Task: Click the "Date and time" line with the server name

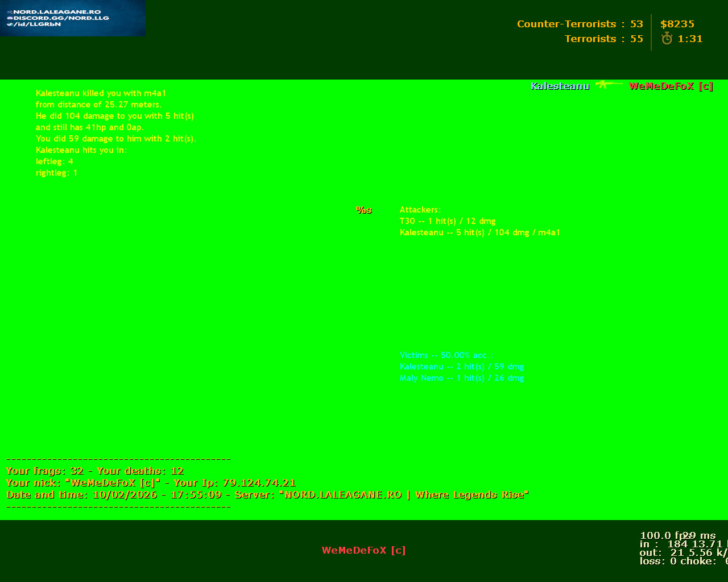Action: (x=267, y=494)
